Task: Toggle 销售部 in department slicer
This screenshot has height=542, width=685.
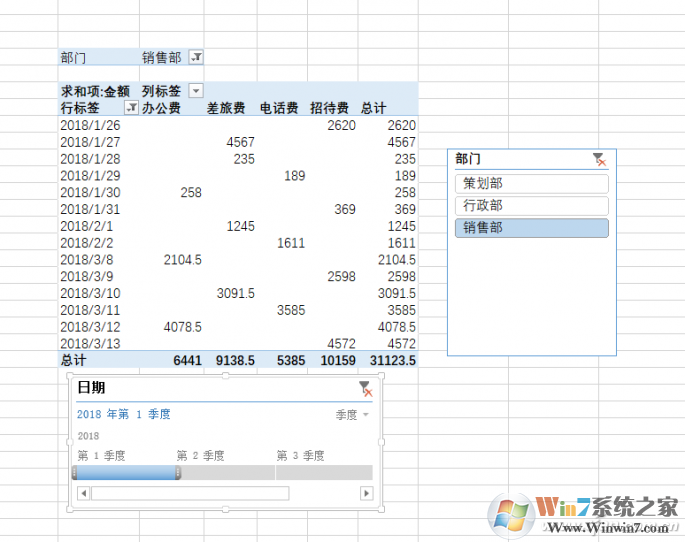Action: (532, 228)
